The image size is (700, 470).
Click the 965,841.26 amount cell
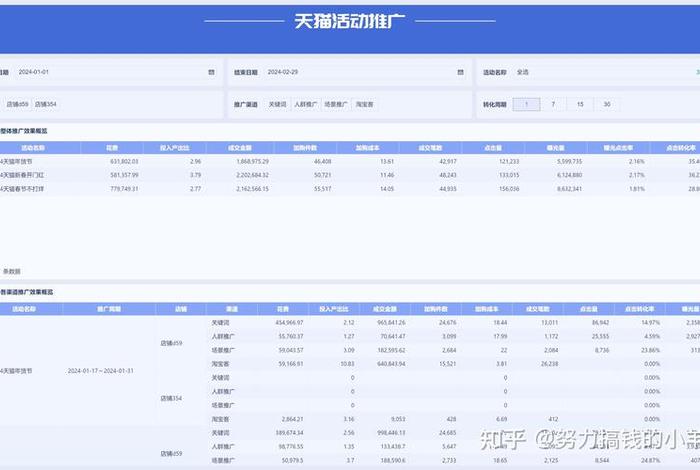click(x=392, y=322)
